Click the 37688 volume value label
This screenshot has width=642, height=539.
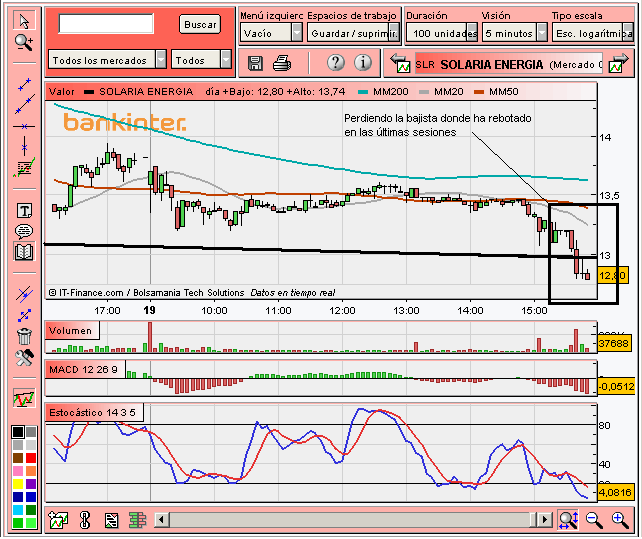pos(613,343)
